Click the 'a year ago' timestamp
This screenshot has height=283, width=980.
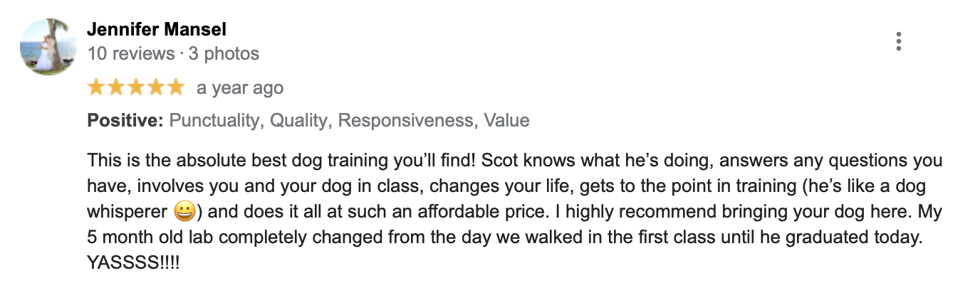tap(240, 88)
